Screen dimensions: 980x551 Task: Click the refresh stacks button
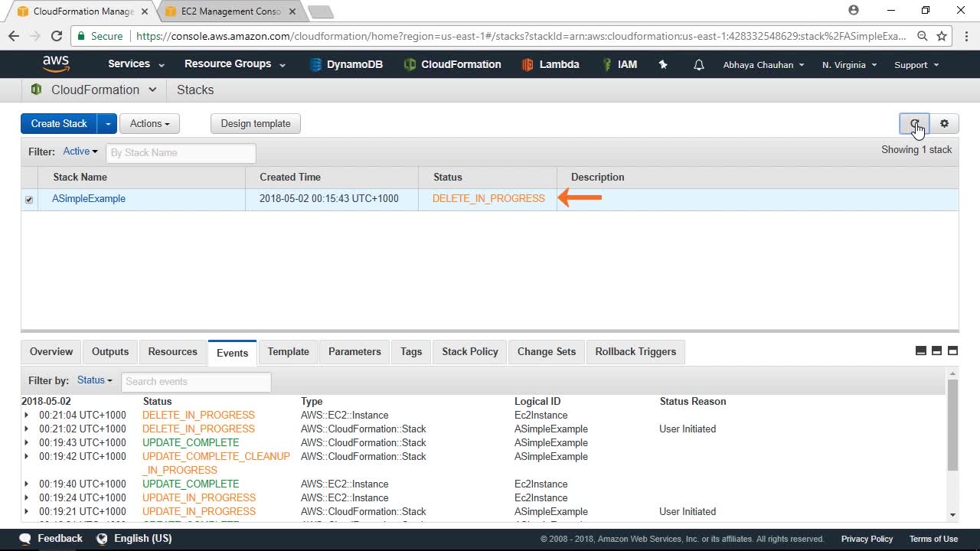point(914,123)
